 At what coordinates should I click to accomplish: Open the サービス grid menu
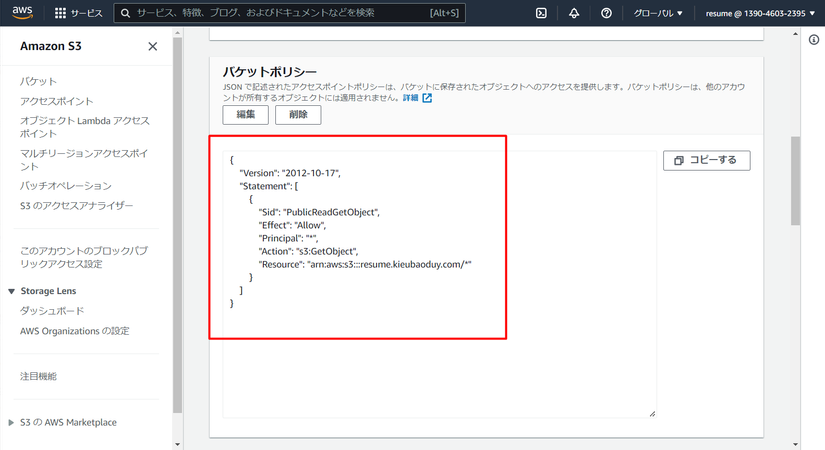click(78, 13)
